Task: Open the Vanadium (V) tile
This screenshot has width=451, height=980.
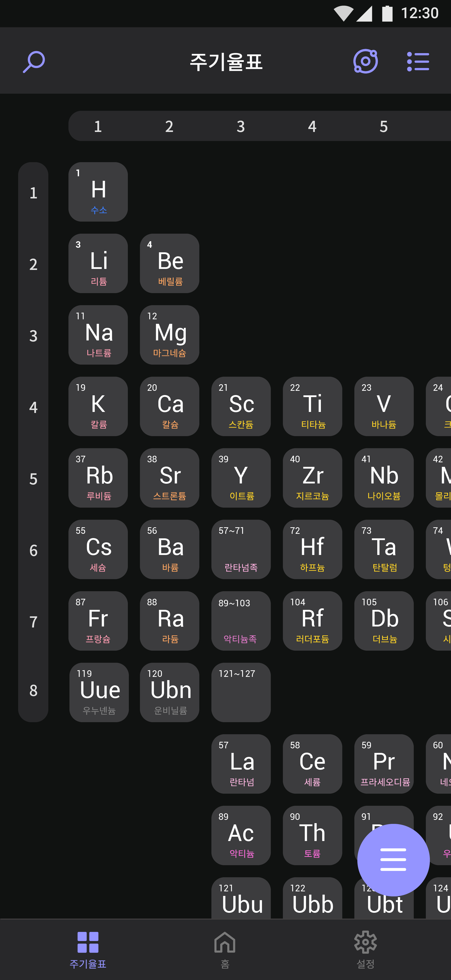Action: pos(384,406)
